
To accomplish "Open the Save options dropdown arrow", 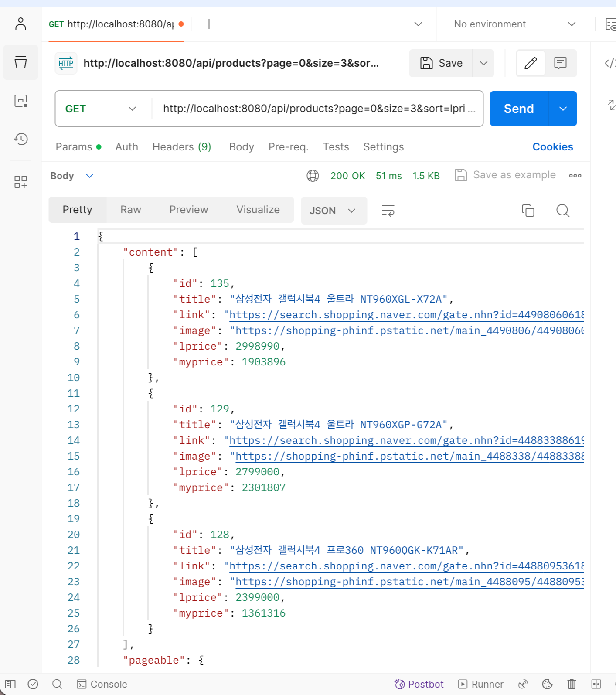I will pyautogui.click(x=483, y=63).
